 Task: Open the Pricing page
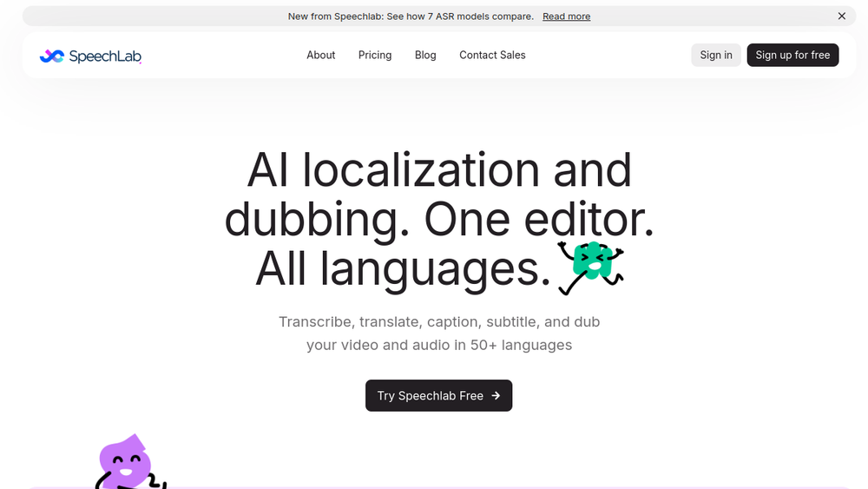(x=375, y=55)
